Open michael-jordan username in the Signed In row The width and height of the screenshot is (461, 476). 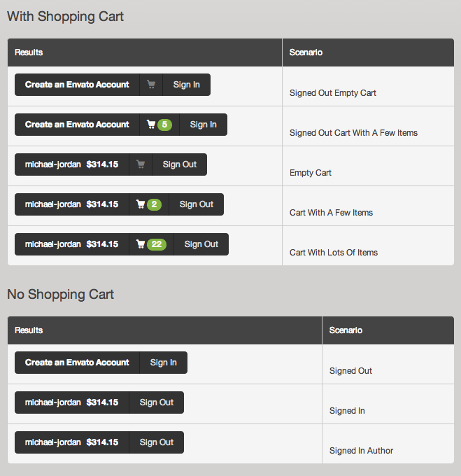[x=53, y=402]
